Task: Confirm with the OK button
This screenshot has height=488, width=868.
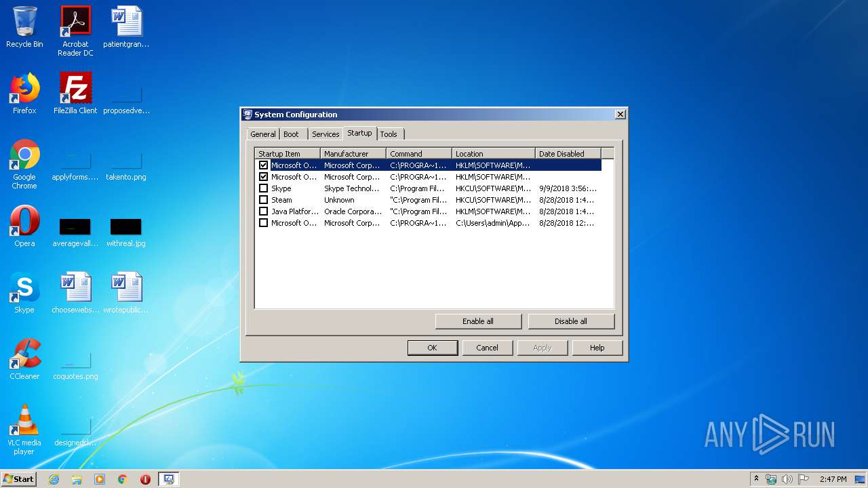Action: pyautogui.click(x=432, y=348)
